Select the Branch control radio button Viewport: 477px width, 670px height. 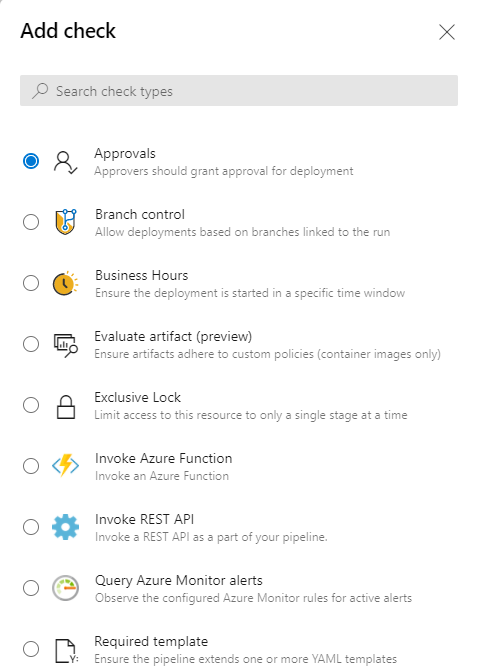pos(31,222)
